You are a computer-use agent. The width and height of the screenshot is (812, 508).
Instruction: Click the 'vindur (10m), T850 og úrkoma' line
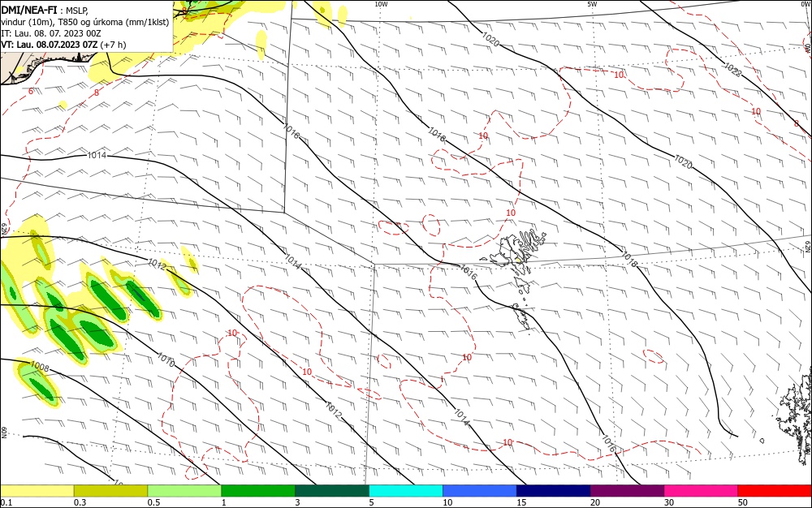click(85, 22)
